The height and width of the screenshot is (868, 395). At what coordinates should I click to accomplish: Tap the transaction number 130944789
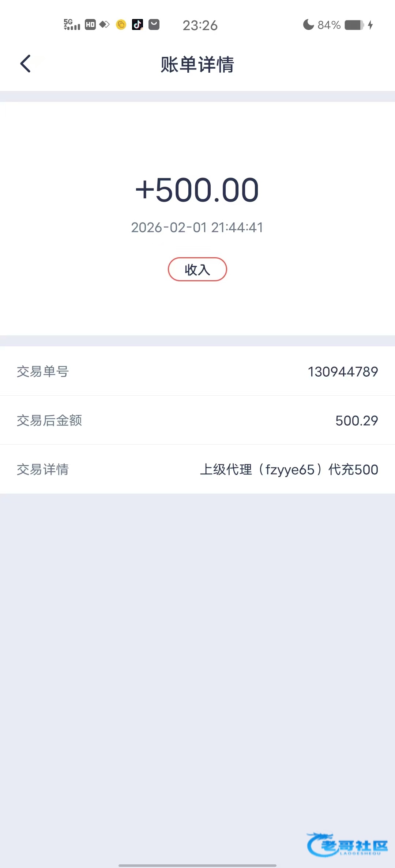point(343,372)
